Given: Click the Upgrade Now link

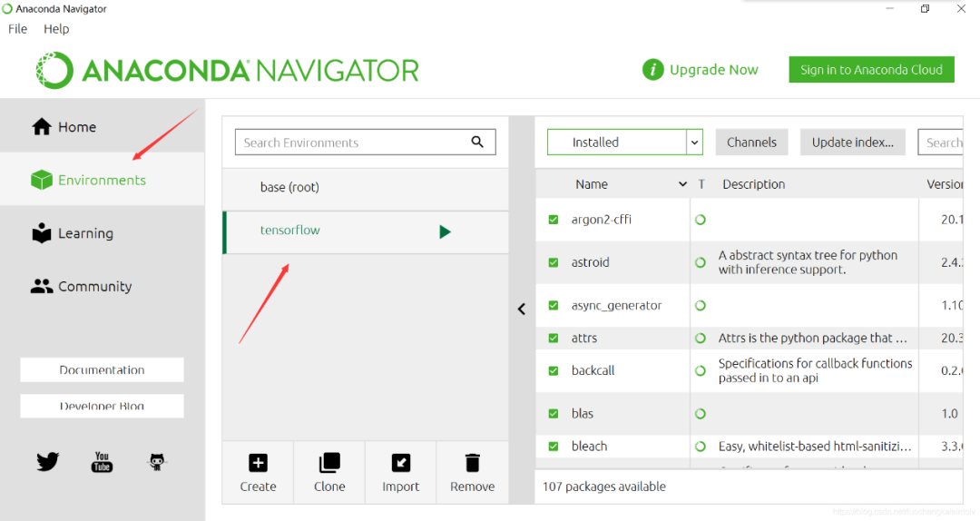Looking at the screenshot, I should point(714,69).
